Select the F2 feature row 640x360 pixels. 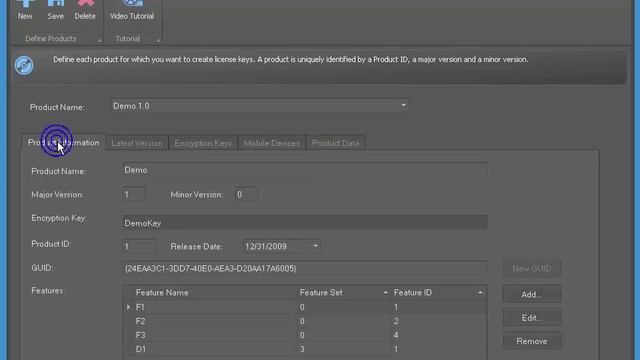click(305, 321)
